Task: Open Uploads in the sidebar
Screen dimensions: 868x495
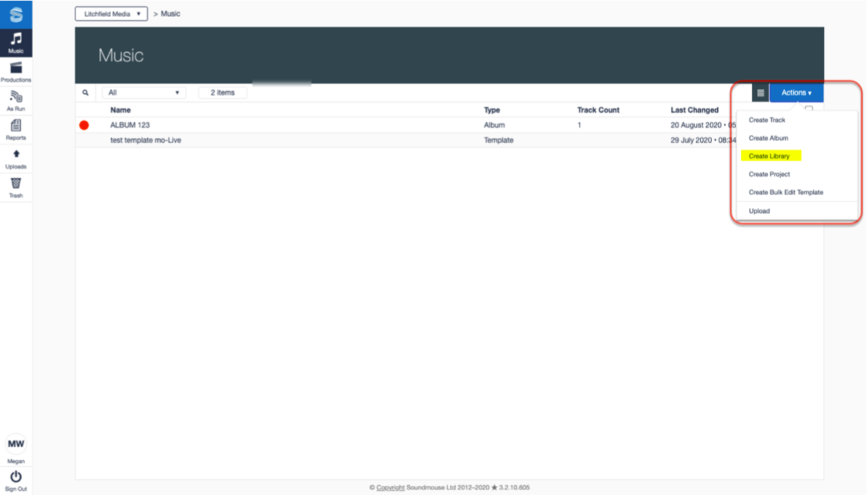Action: pyautogui.click(x=16, y=158)
